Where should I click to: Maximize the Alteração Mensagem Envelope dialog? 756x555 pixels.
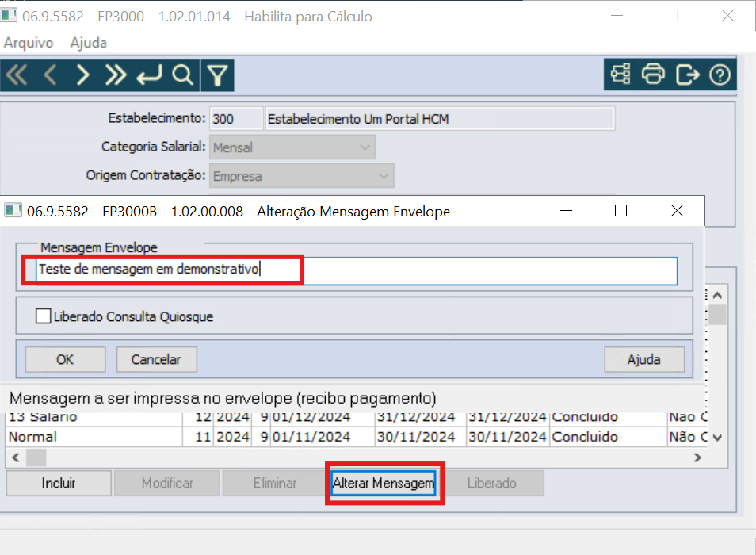point(621,211)
